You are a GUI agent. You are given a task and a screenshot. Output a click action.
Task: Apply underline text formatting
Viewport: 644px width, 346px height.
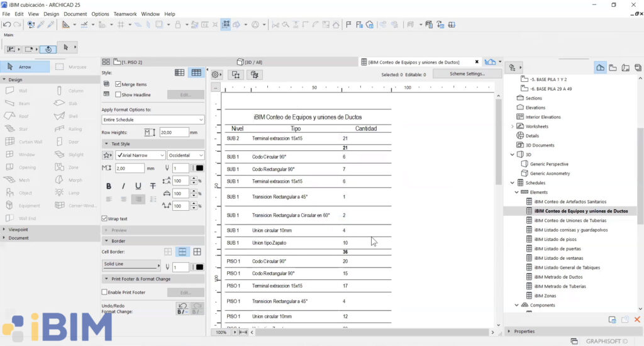138,186
